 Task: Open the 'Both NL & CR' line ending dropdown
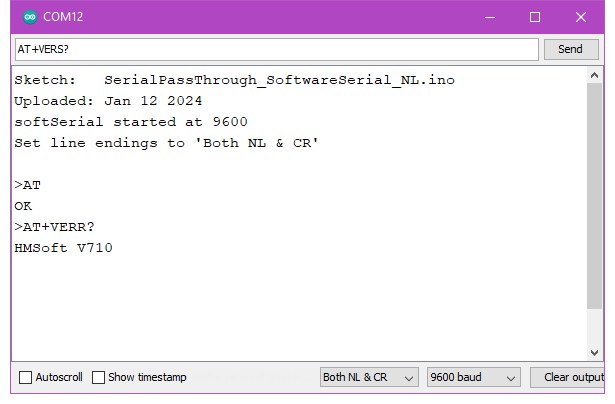click(368, 377)
